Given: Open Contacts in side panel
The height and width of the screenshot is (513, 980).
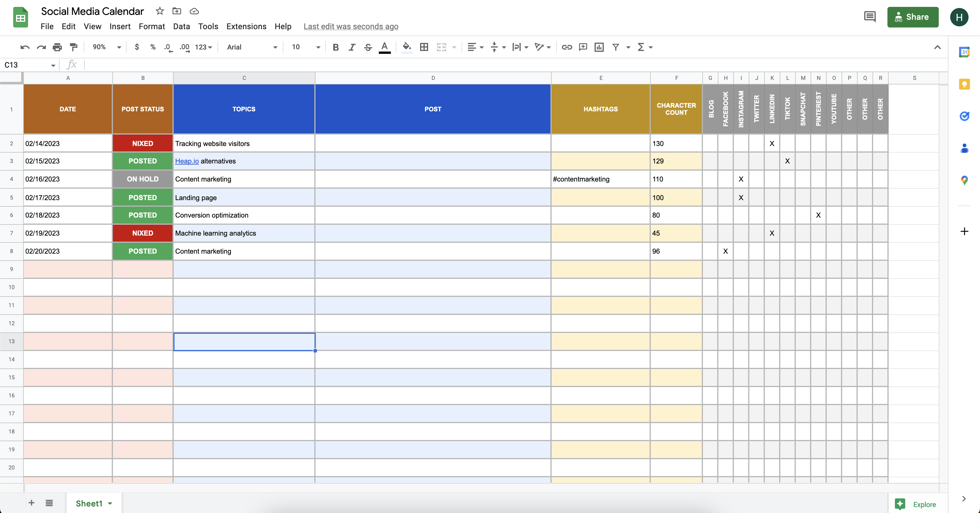Looking at the screenshot, I should (x=964, y=148).
